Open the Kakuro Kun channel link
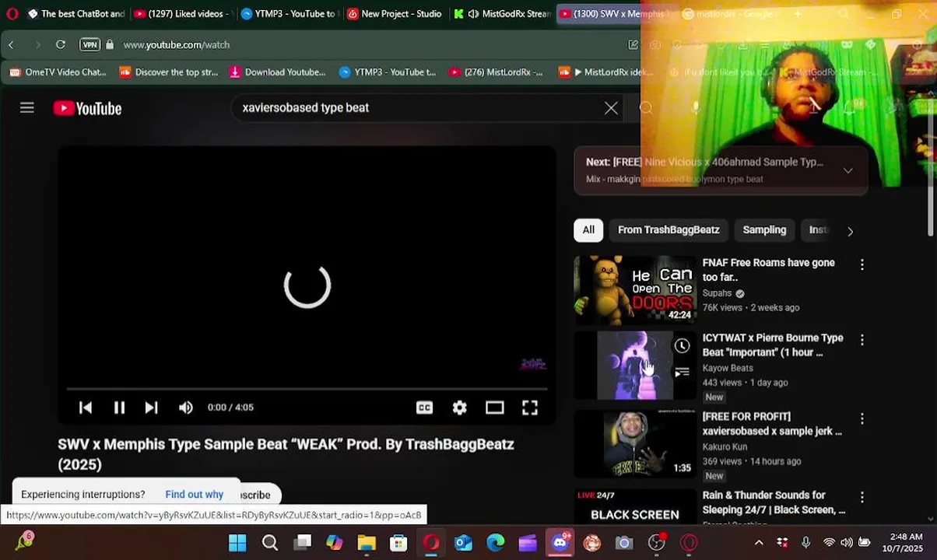 point(725,446)
